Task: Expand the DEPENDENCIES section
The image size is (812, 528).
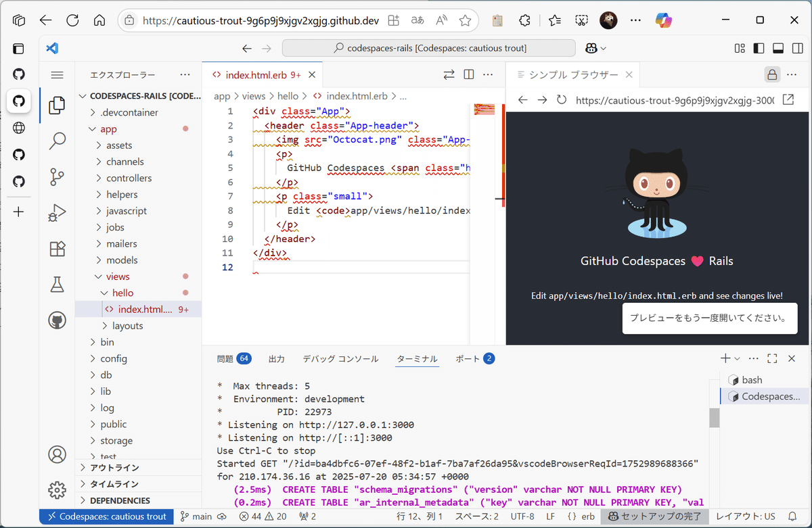Action: pyautogui.click(x=138, y=501)
